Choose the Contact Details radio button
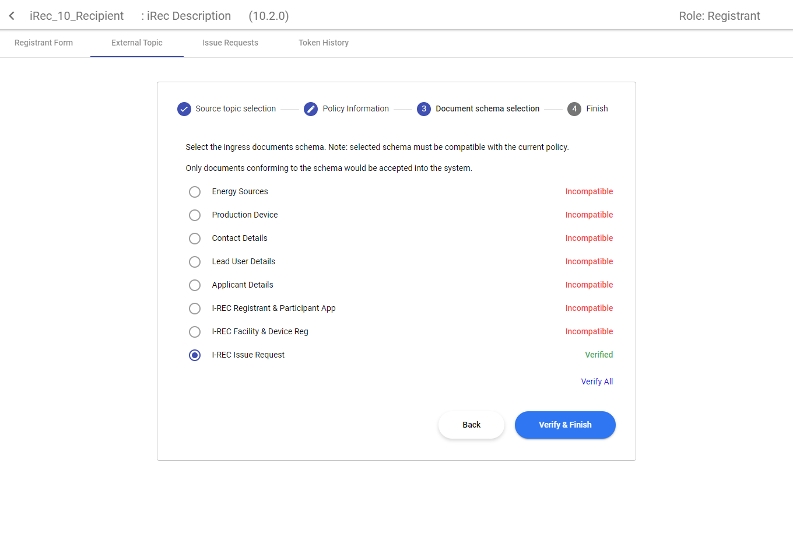 click(x=195, y=238)
